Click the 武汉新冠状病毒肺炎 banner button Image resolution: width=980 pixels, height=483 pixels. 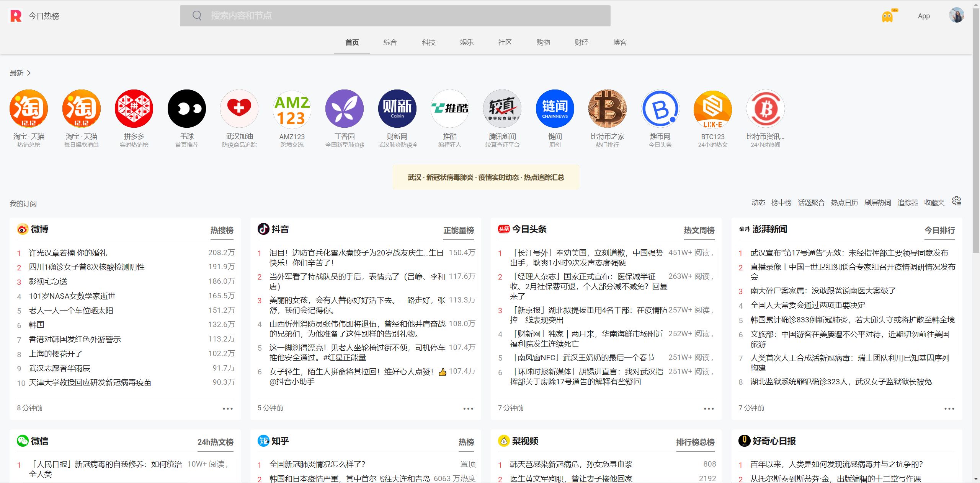[486, 177]
